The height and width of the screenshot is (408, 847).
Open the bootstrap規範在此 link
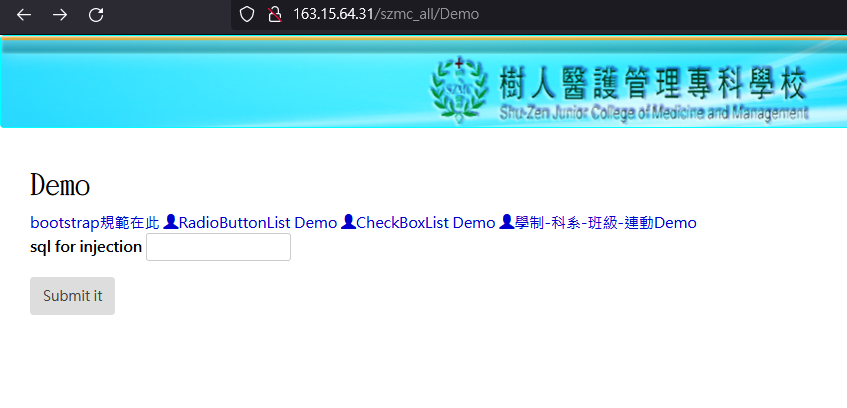95,223
